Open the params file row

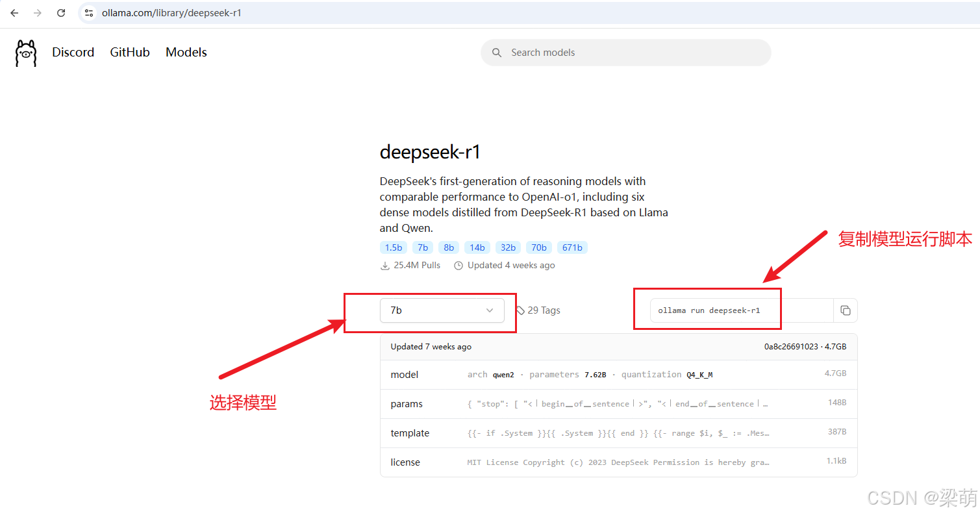[618, 404]
